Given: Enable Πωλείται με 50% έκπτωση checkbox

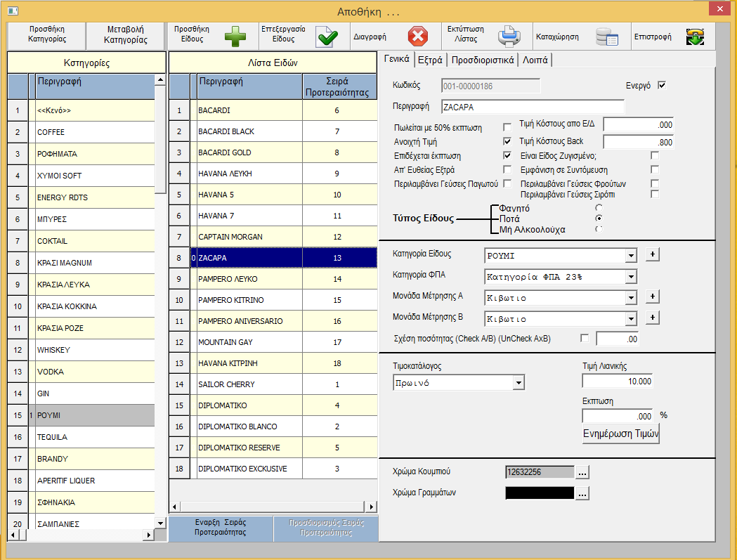Looking at the screenshot, I should (507, 127).
